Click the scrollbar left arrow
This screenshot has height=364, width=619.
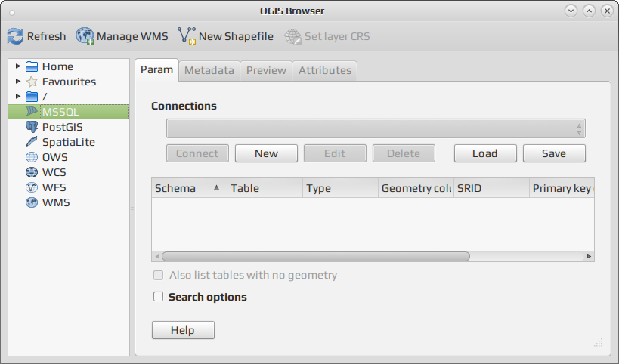point(157,256)
